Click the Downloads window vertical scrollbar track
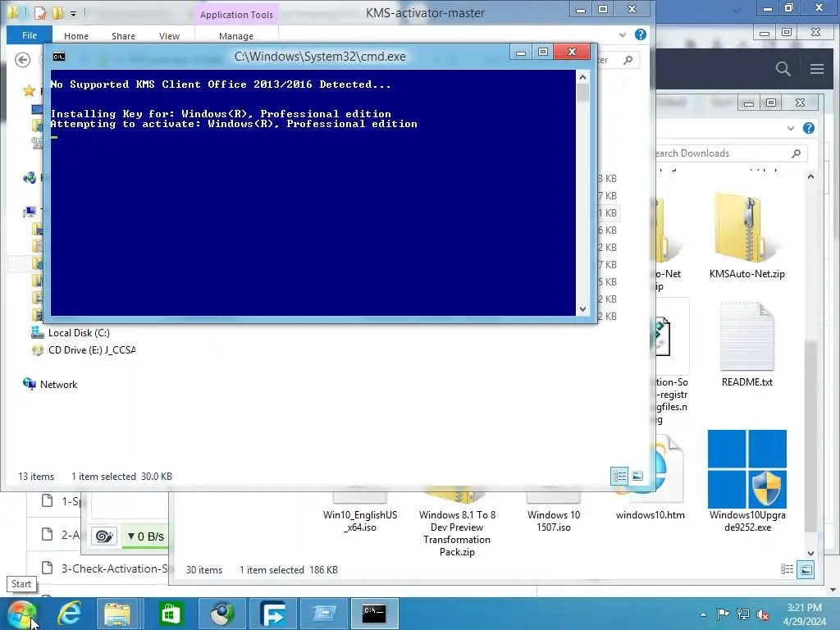 pyautogui.click(x=810, y=364)
